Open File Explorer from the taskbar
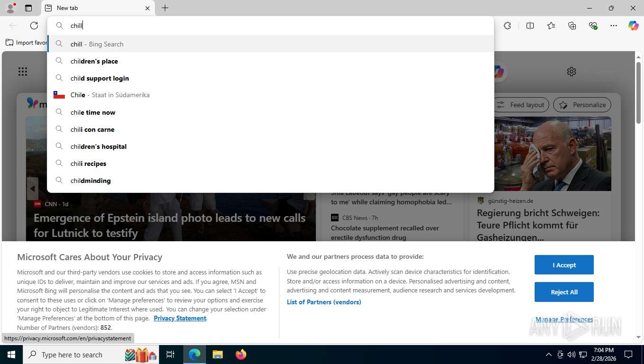The height and width of the screenshot is (364, 644). (217, 355)
